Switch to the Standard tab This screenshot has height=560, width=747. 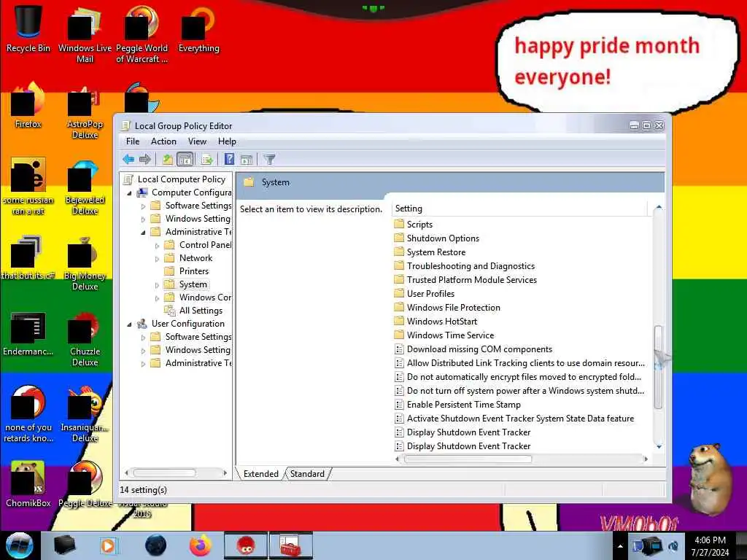307,474
